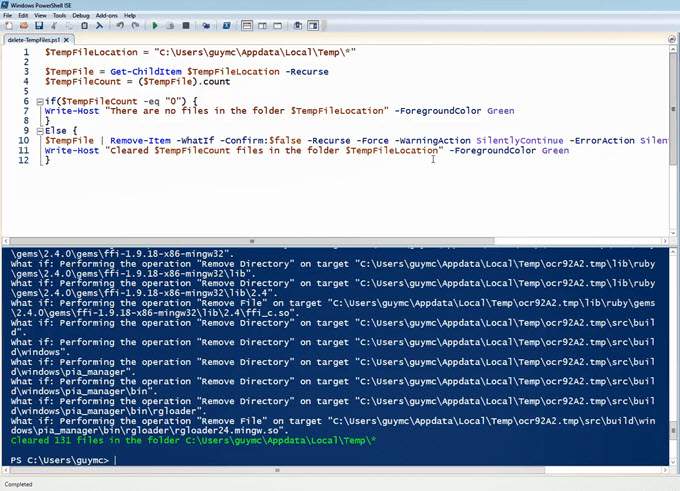The height and width of the screenshot is (491, 680).
Task: Cut selection with the scissors icon
Action: (54, 26)
